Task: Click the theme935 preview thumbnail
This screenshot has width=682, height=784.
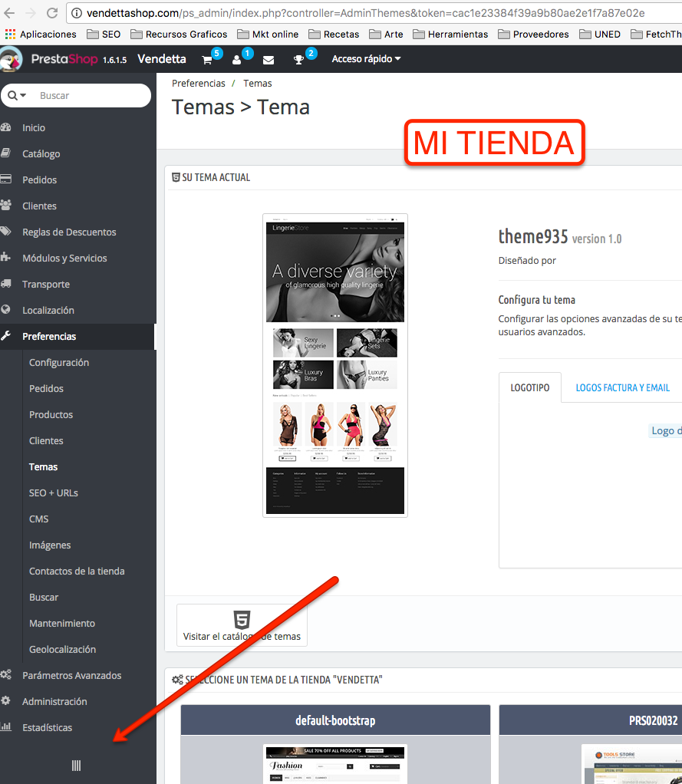Action: tap(335, 365)
